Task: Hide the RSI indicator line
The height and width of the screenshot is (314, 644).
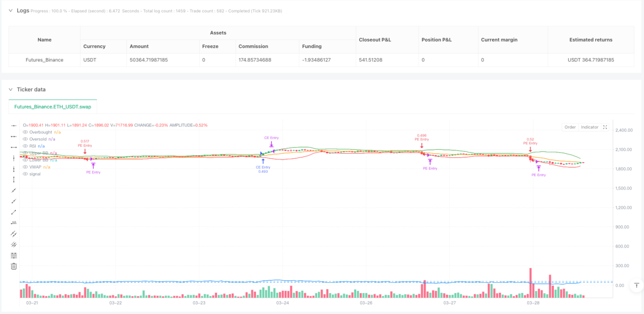Action: coord(26,146)
